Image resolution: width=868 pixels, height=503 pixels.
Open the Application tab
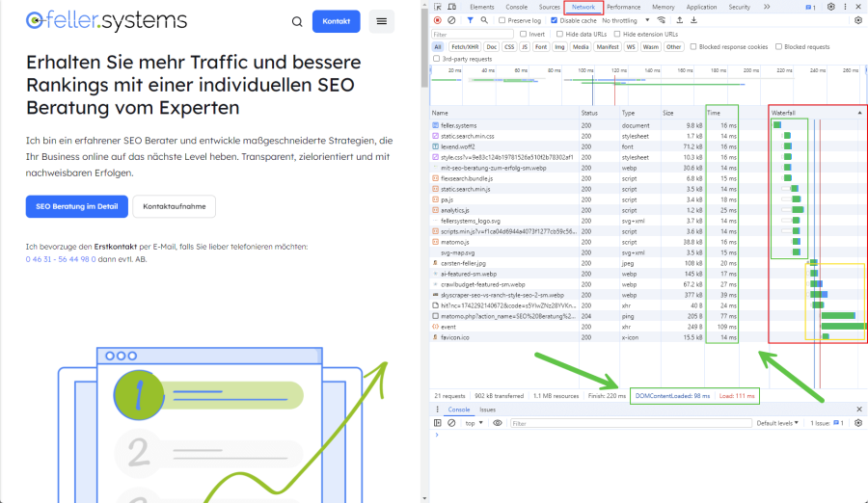point(701,7)
